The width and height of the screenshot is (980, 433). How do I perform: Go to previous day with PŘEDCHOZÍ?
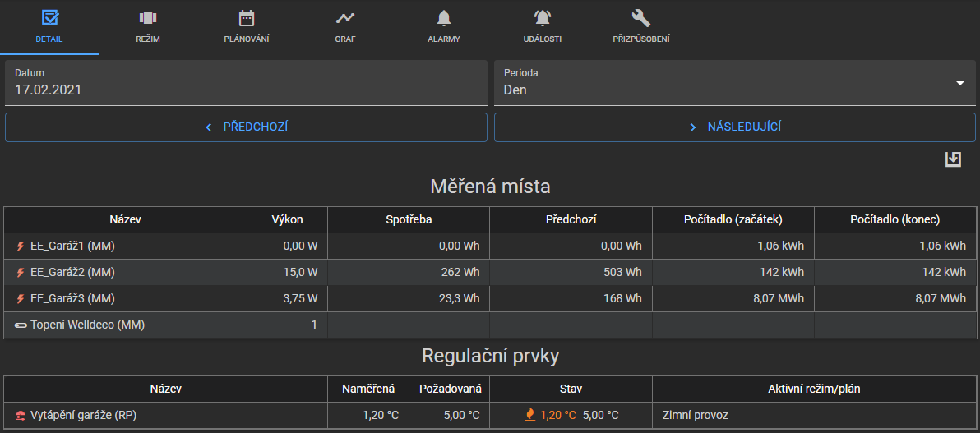pyautogui.click(x=247, y=127)
